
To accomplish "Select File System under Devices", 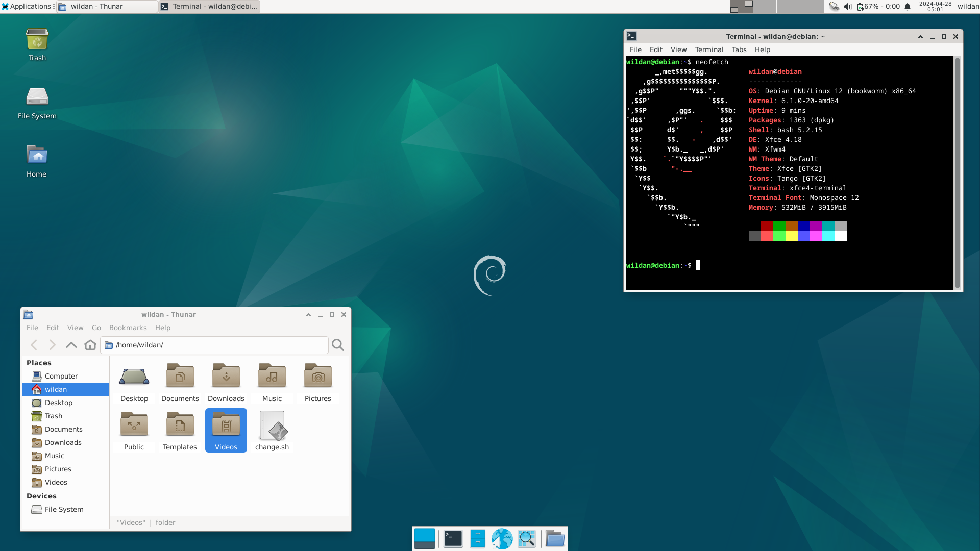I will coord(66,509).
